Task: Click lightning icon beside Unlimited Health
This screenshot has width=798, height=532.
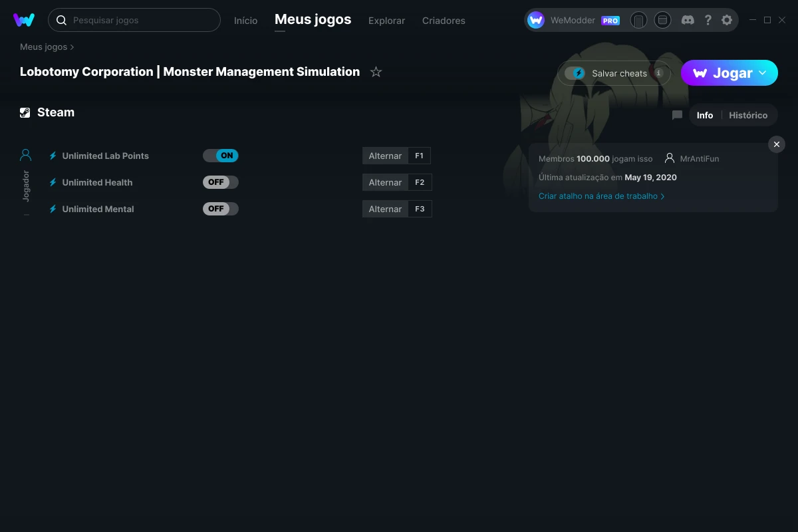Action: point(53,182)
